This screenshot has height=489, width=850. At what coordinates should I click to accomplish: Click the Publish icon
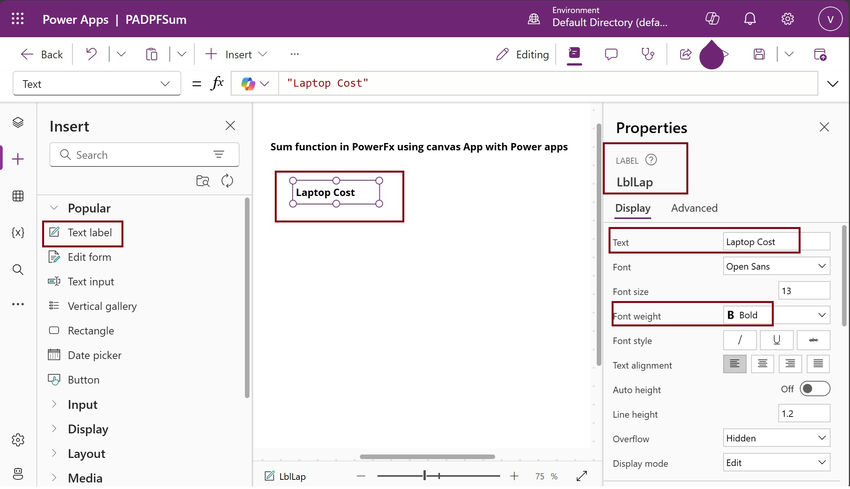pyautogui.click(x=820, y=54)
